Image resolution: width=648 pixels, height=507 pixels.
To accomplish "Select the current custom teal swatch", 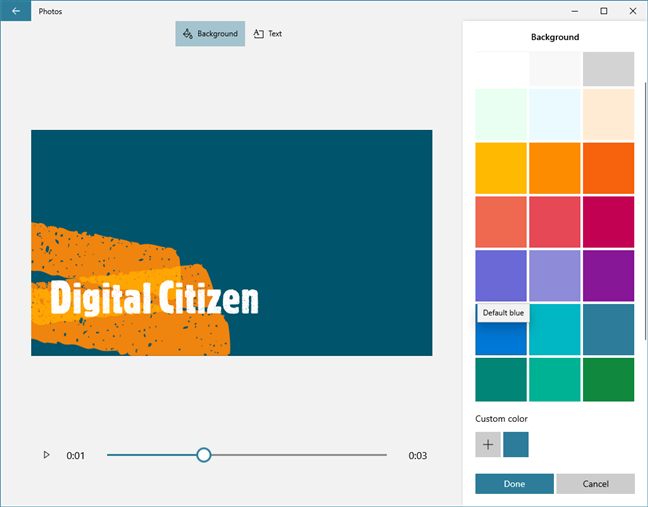I will pos(515,445).
